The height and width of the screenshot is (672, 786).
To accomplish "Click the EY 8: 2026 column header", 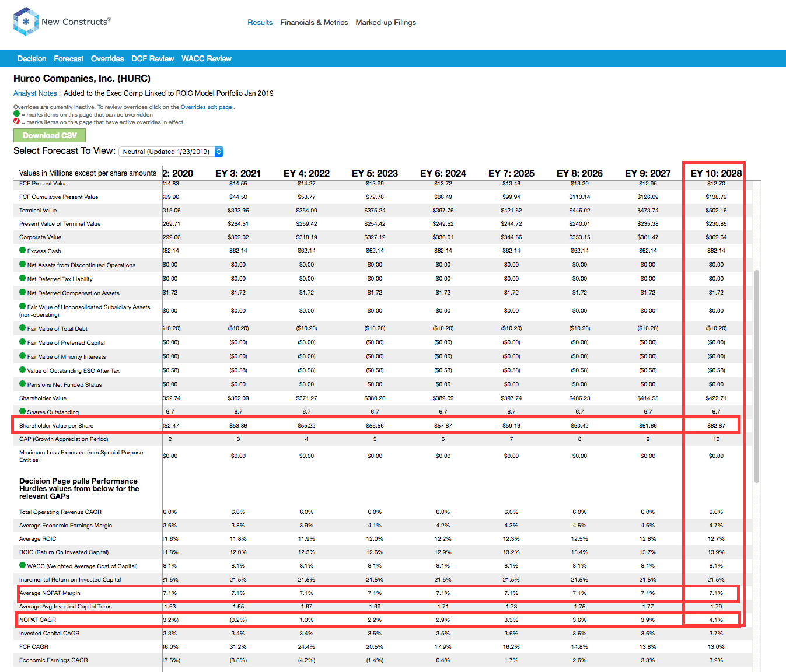I will (579, 173).
